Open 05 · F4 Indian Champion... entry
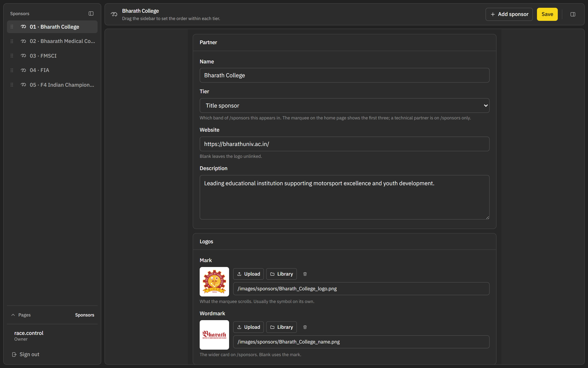 52,85
